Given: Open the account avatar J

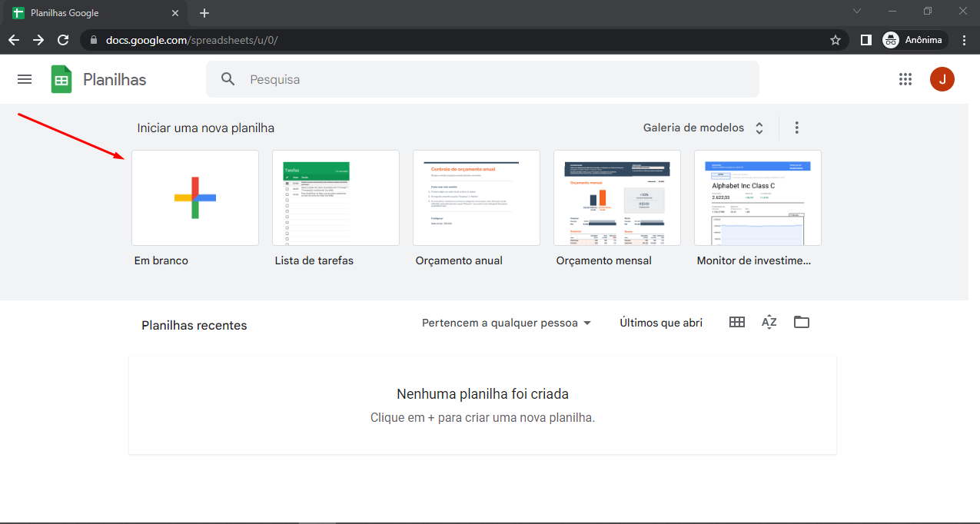Looking at the screenshot, I should [942, 79].
